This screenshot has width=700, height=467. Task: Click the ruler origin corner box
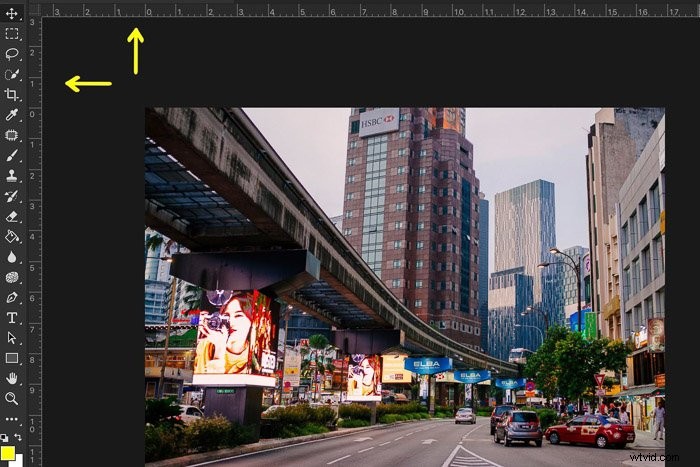coord(35,10)
